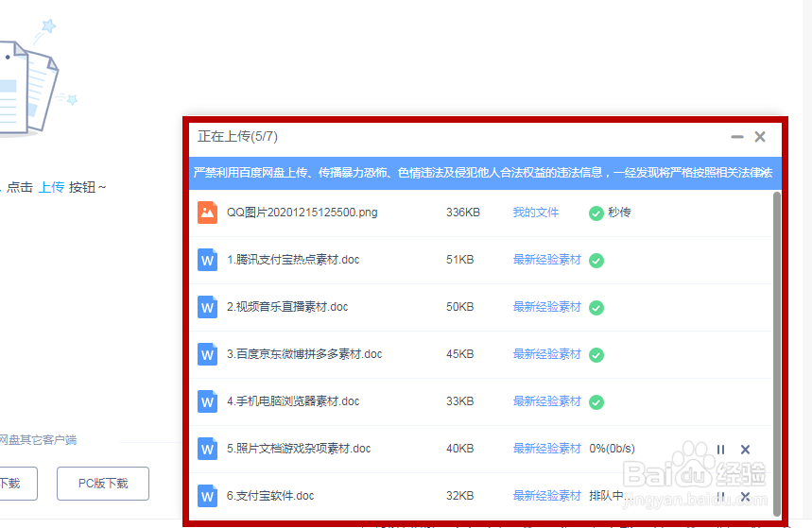This screenshot has height=528, width=812.
Task: Open 最新经验素材 link for 6.支付宝软件.doc
Action: (x=547, y=495)
